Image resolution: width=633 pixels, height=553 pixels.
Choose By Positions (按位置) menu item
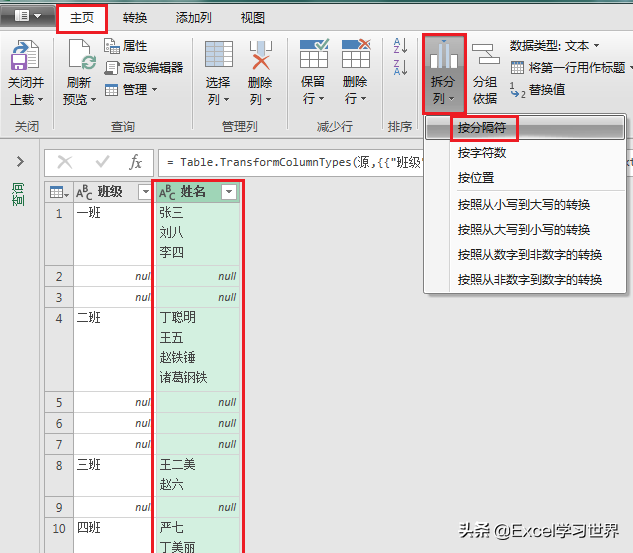(525, 178)
